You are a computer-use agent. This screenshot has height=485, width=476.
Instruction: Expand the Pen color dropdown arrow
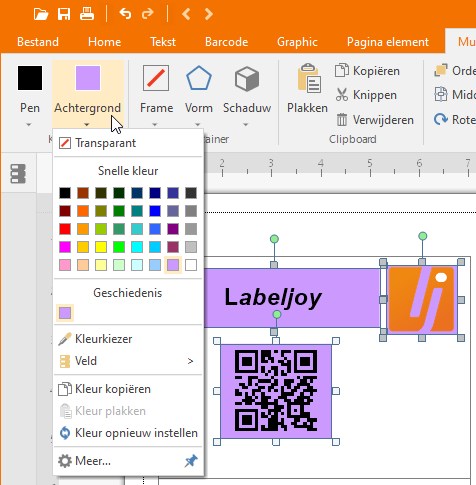point(29,125)
